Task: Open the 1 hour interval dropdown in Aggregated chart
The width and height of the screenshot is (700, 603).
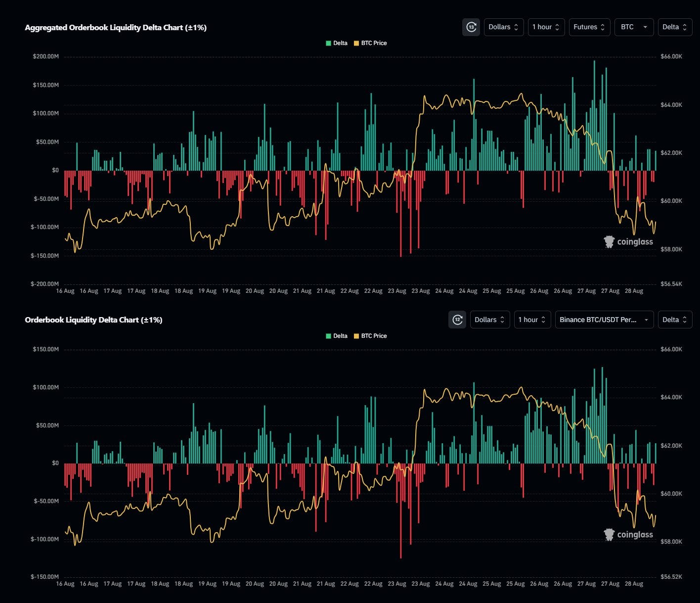Action: click(546, 27)
